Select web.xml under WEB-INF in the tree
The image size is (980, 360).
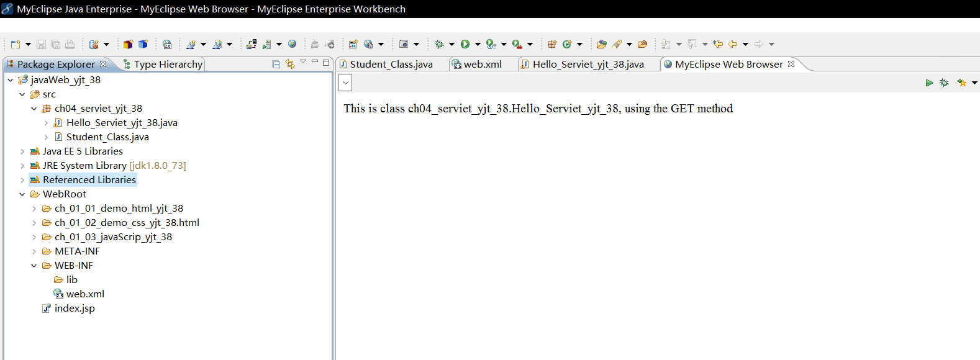pos(85,294)
